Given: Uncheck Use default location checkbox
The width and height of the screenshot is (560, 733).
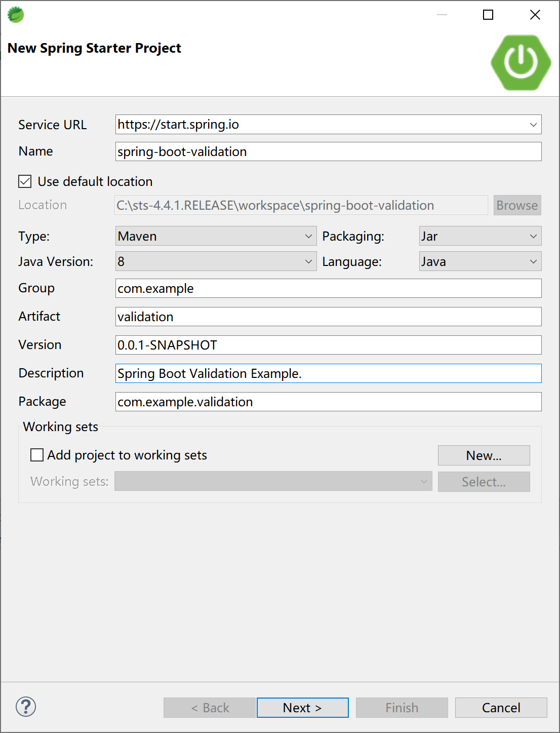Looking at the screenshot, I should [x=25, y=181].
